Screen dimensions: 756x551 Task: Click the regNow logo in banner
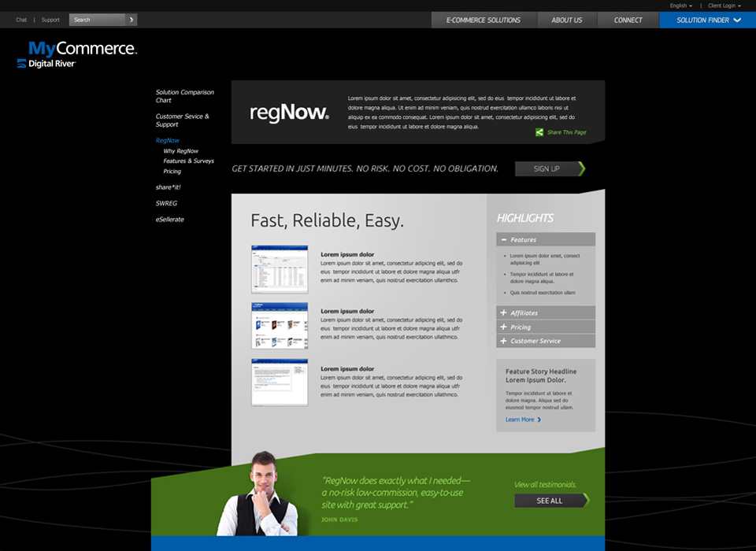tap(289, 113)
